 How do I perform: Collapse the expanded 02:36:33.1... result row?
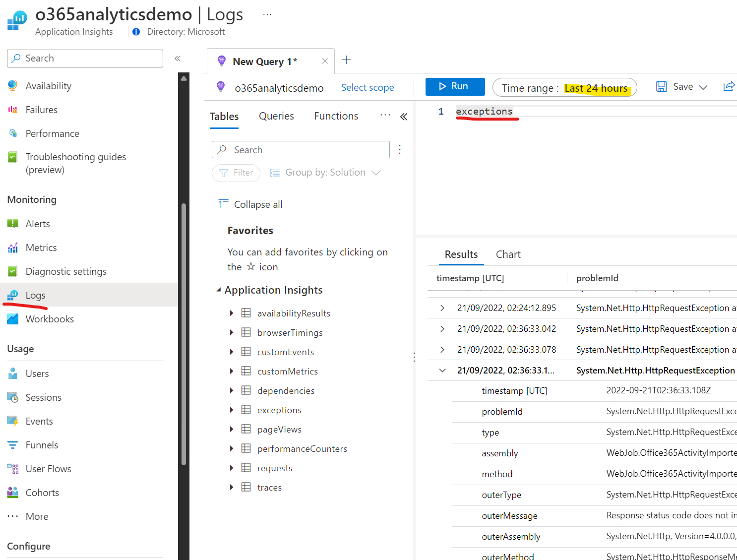click(x=442, y=371)
